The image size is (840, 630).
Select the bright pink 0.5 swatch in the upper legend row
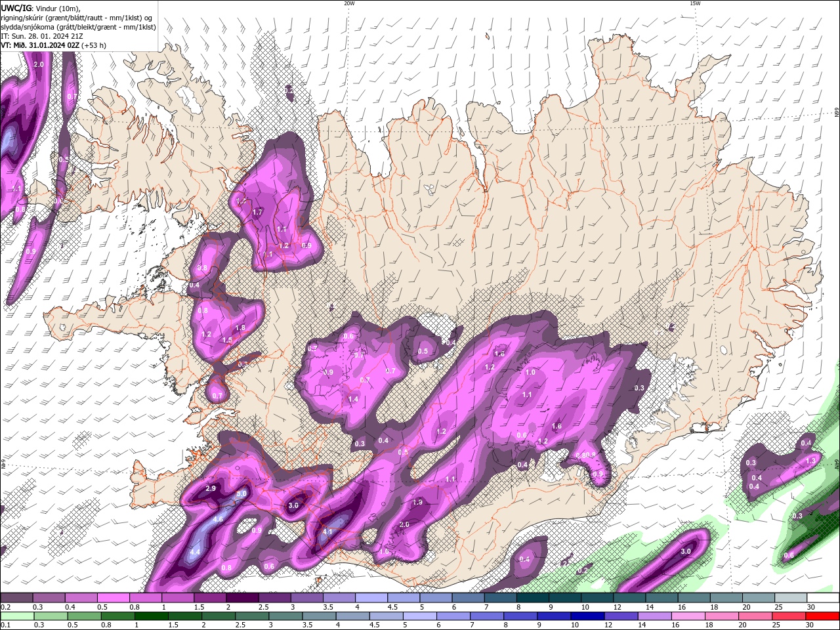pos(113,598)
